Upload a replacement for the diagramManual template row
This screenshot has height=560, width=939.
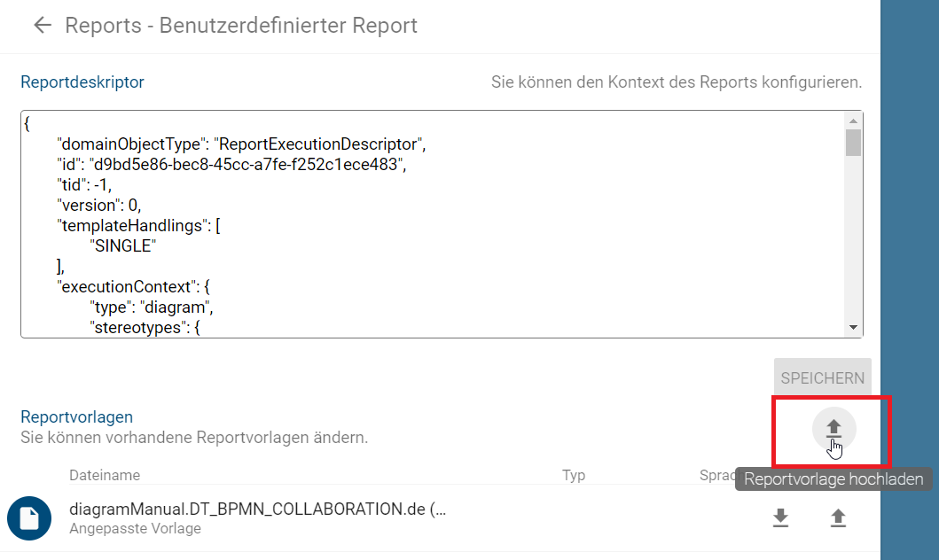(838, 518)
